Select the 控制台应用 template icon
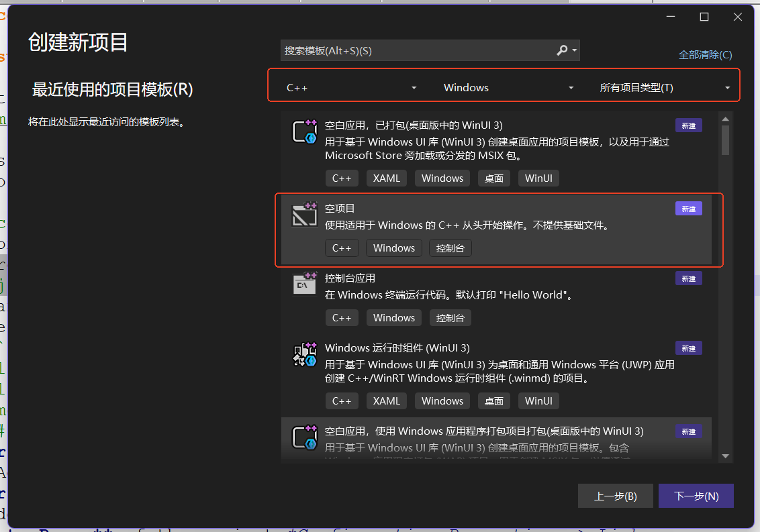 pyautogui.click(x=304, y=284)
